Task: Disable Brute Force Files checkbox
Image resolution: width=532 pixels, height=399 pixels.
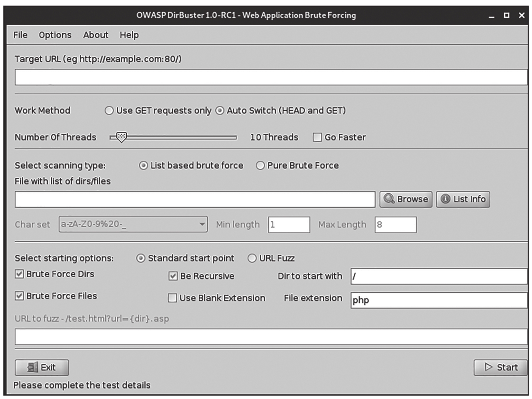Action: click(x=19, y=296)
